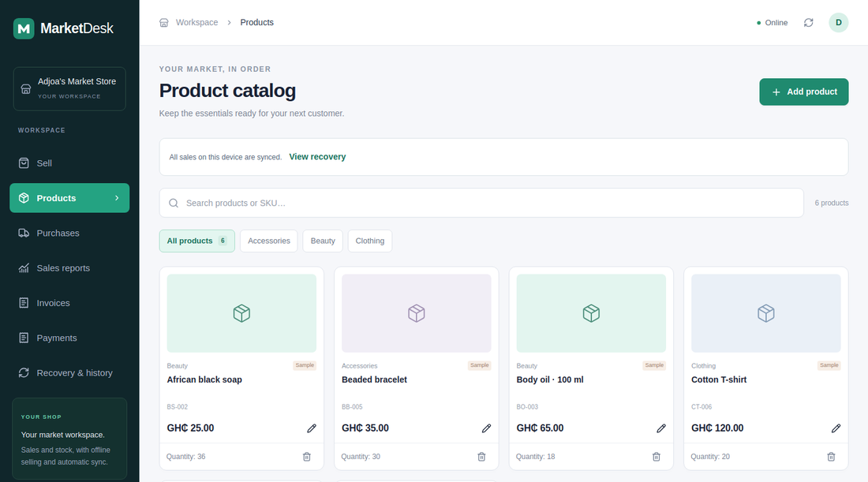Click the Sales reports chart icon
Screen dimensions: 868x482
[x=24, y=268]
